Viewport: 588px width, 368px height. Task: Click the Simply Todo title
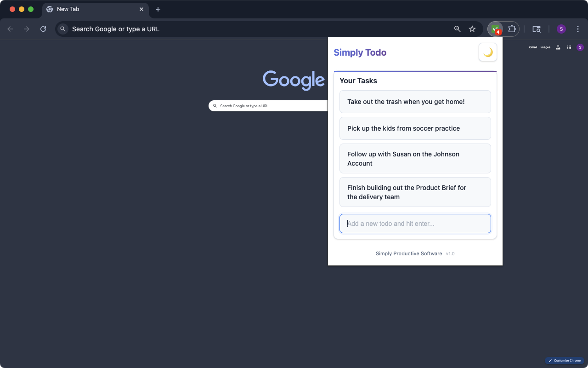pos(360,52)
